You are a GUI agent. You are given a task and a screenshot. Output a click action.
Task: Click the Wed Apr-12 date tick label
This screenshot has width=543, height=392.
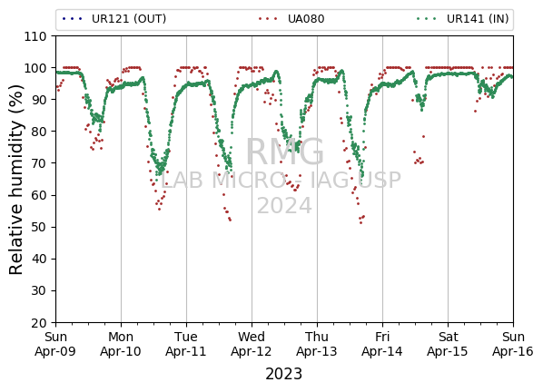[x=252, y=344]
